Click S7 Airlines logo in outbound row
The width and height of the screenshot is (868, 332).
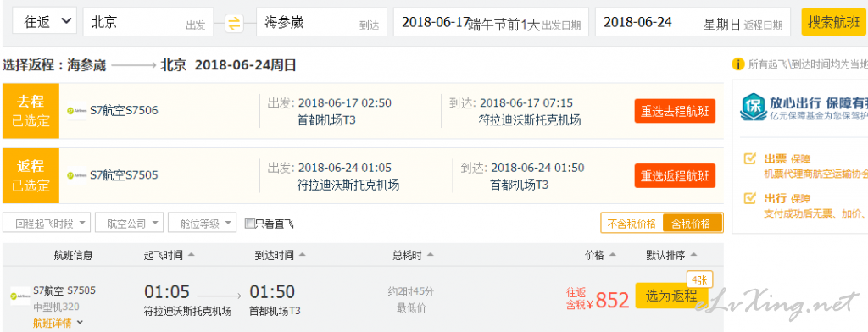pyautogui.click(x=76, y=111)
